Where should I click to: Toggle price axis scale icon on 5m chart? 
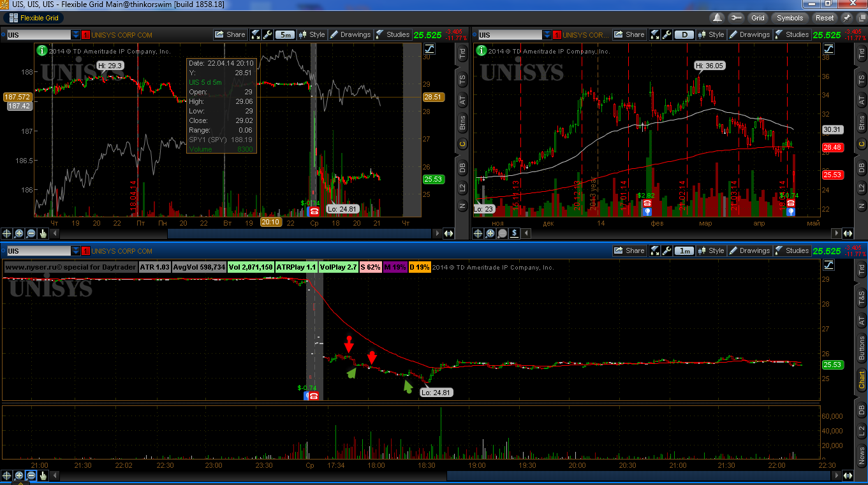tap(430, 48)
